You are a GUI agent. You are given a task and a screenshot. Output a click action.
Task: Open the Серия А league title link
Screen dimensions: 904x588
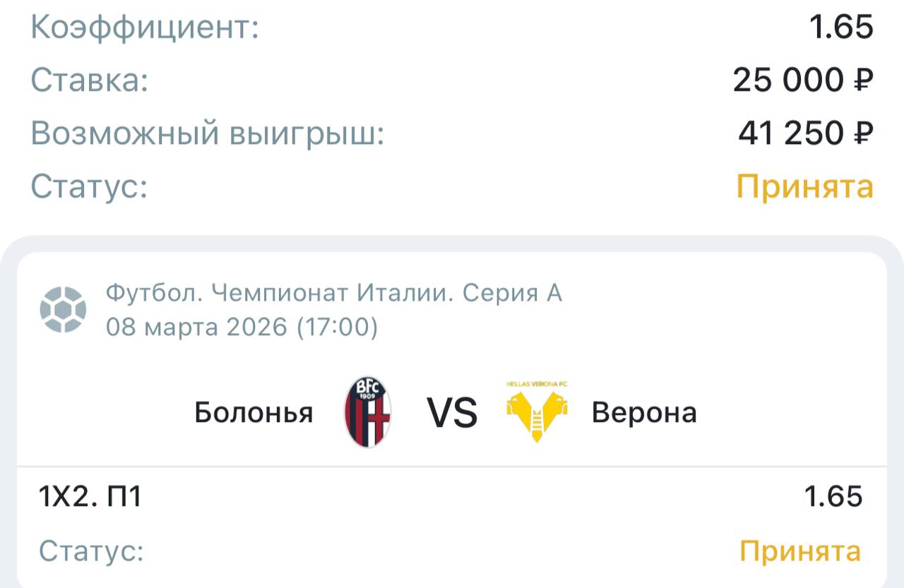tap(334, 292)
